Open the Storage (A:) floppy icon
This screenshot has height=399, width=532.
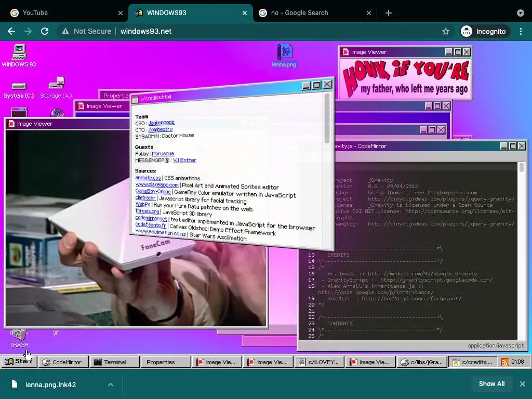[56, 88]
